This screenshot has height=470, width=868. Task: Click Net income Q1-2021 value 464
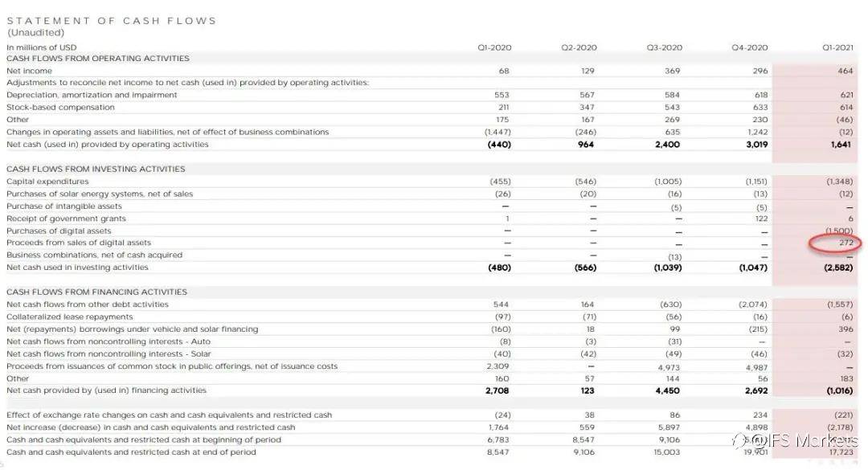845,71
